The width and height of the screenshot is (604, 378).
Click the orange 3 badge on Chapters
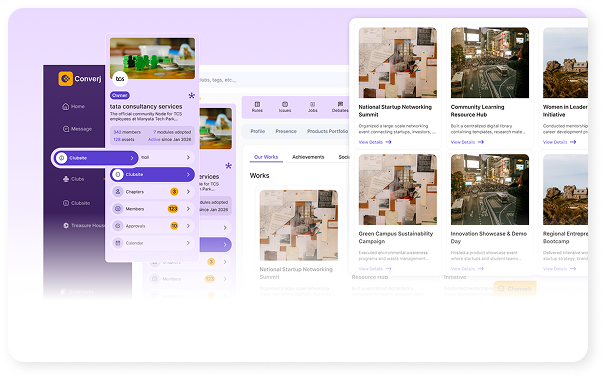coord(174,192)
